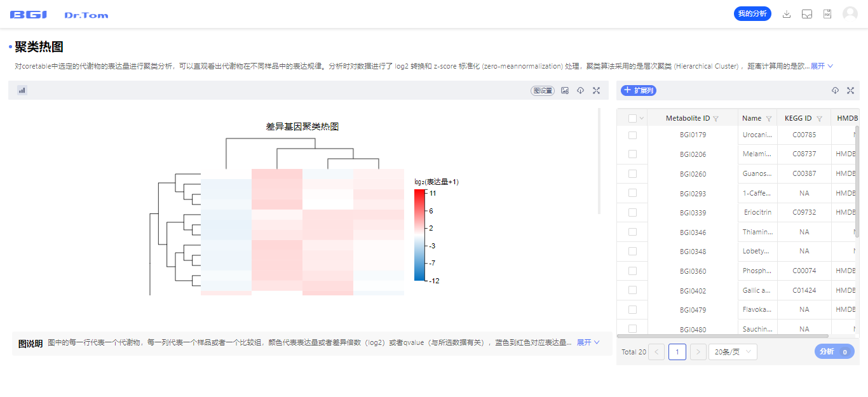Open 我的分析 in the header

click(752, 14)
